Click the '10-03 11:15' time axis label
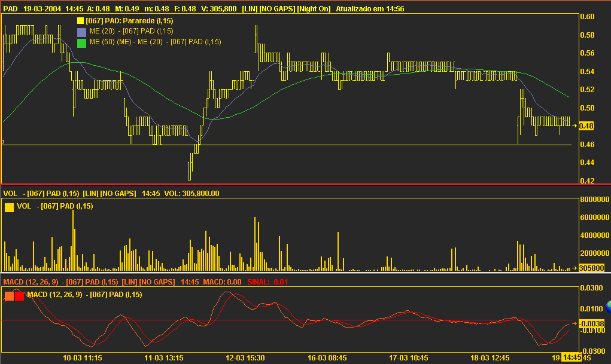The width and height of the screenshot is (611, 364). [83, 358]
